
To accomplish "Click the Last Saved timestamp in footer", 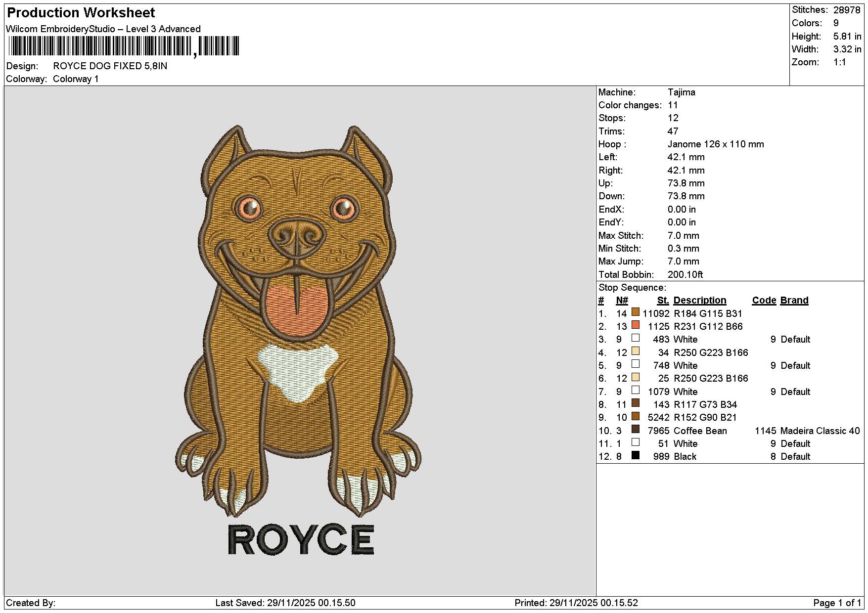I will point(285,603).
